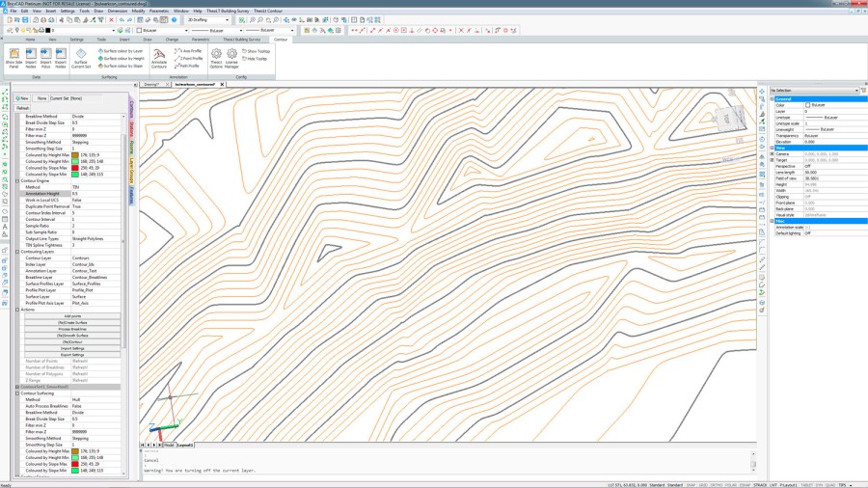Close the bulwarkcon_contoured document tab

click(x=222, y=84)
